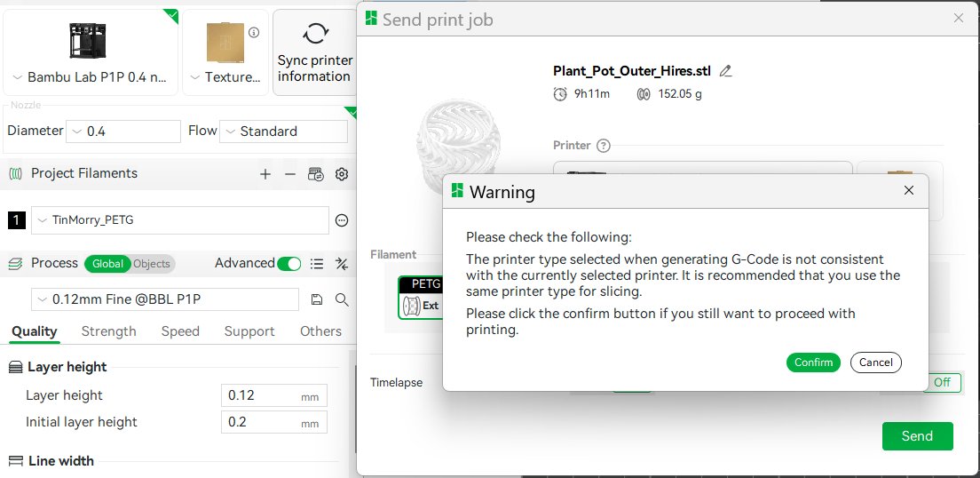Click the compare presets icon
Viewport: 980px width, 478px height.
[x=342, y=264]
